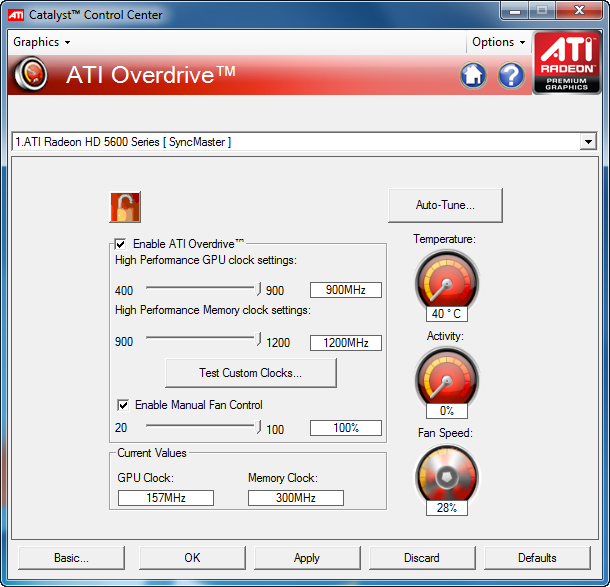This screenshot has width=610, height=587.
Task: Click the ATI Overdrive gauge logo icon
Action: click(31, 74)
